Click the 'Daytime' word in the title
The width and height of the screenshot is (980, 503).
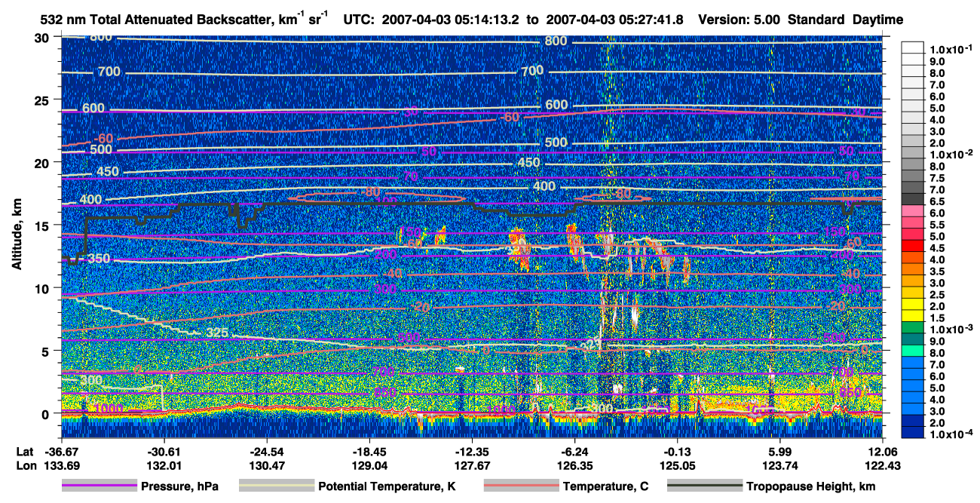pyautogui.click(x=878, y=20)
